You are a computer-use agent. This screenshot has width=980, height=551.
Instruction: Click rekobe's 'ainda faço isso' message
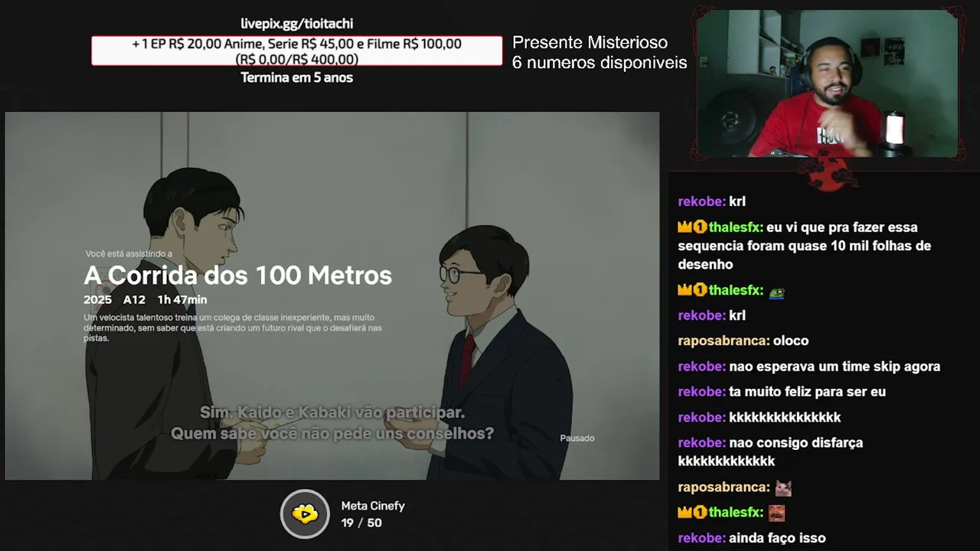752,539
